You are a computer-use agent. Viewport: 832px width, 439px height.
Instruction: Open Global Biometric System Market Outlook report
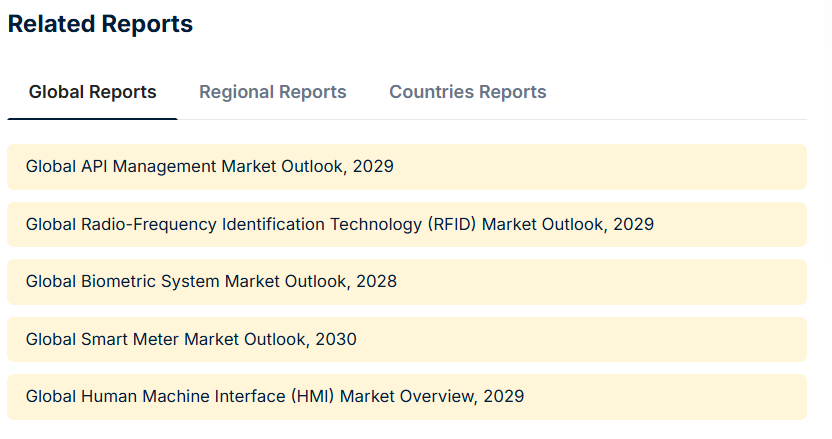407,282
